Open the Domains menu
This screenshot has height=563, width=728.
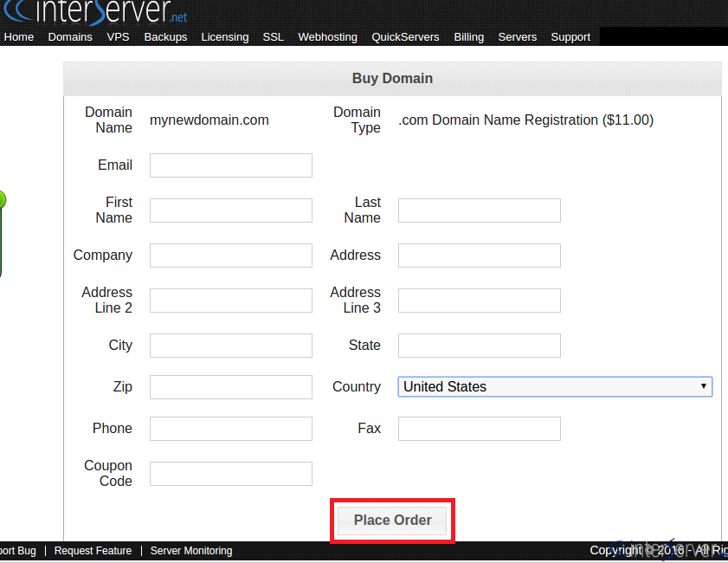[70, 37]
